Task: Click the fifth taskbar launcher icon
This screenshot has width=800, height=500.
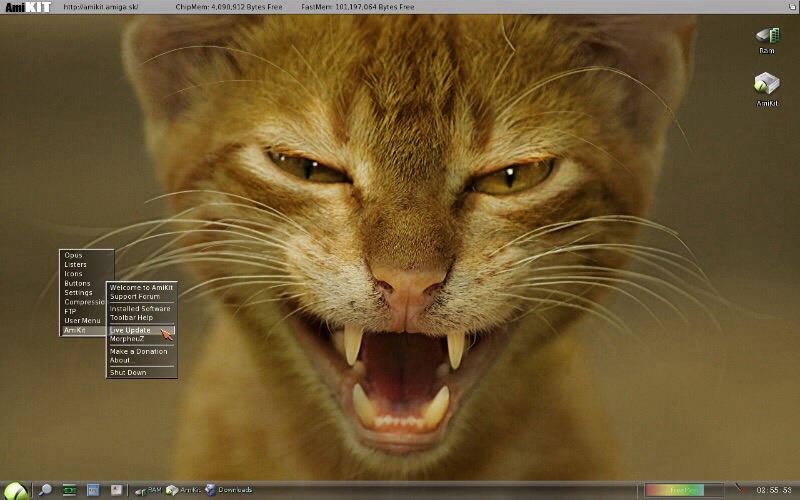Action: [117, 490]
